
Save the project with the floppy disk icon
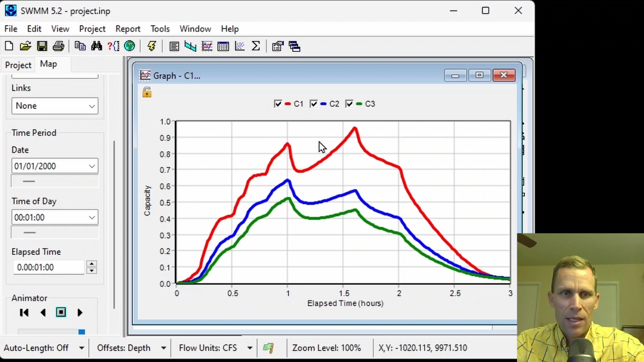(42, 46)
